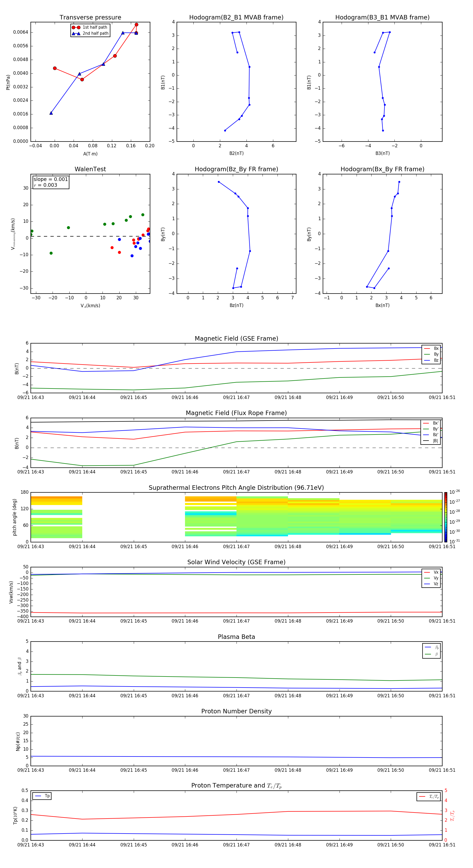
Task: Select the Vz entry in solar wind legend
Action: pyautogui.click(x=431, y=584)
